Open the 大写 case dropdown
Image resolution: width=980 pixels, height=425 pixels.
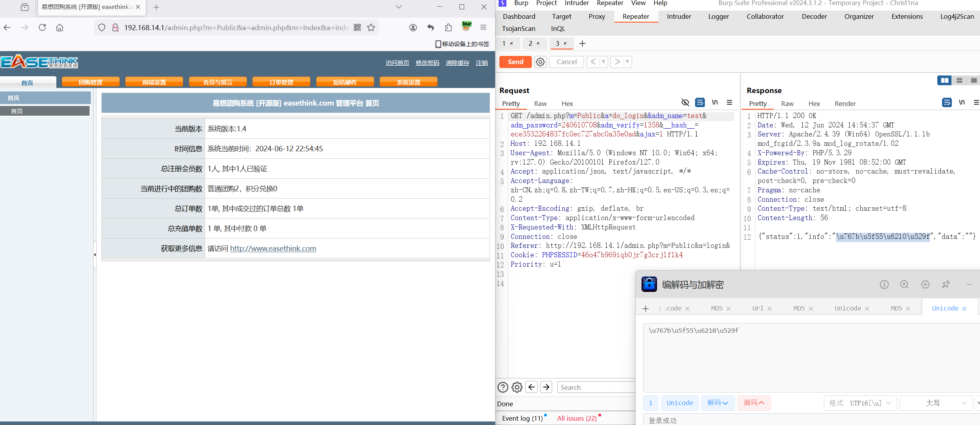pyautogui.click(x=936, y=403)
